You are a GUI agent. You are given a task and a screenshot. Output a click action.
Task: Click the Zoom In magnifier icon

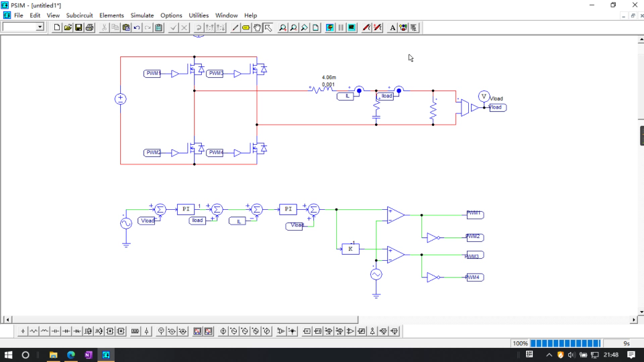coord(282,27)
